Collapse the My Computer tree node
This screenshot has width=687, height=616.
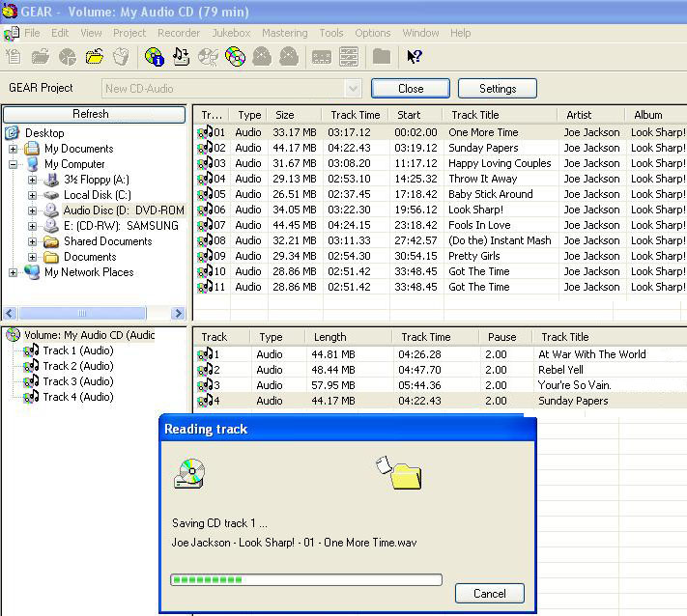14,164
